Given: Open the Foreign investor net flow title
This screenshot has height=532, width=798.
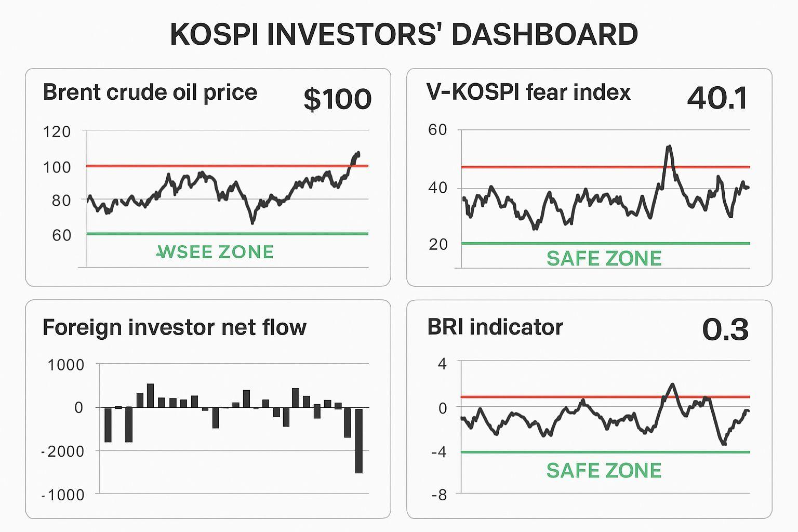Looking at the screenshot, I should coord(174,328).
